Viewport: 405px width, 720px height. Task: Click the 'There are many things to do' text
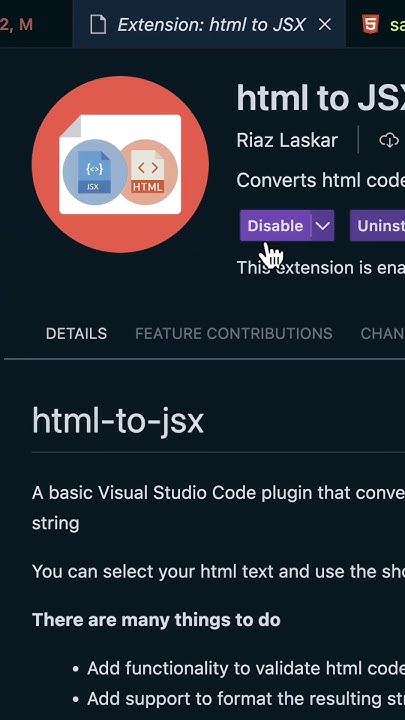point(156,620)
